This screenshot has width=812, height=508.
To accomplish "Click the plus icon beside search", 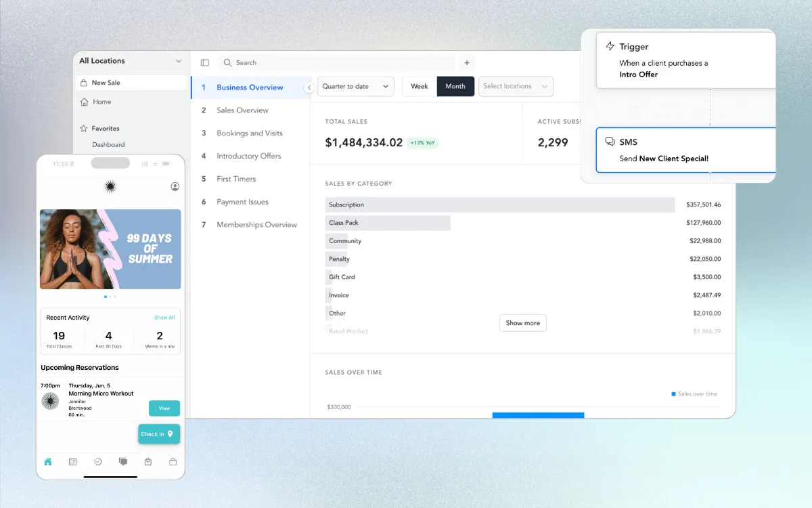I will pyautogui.click(x=467, y=62).
